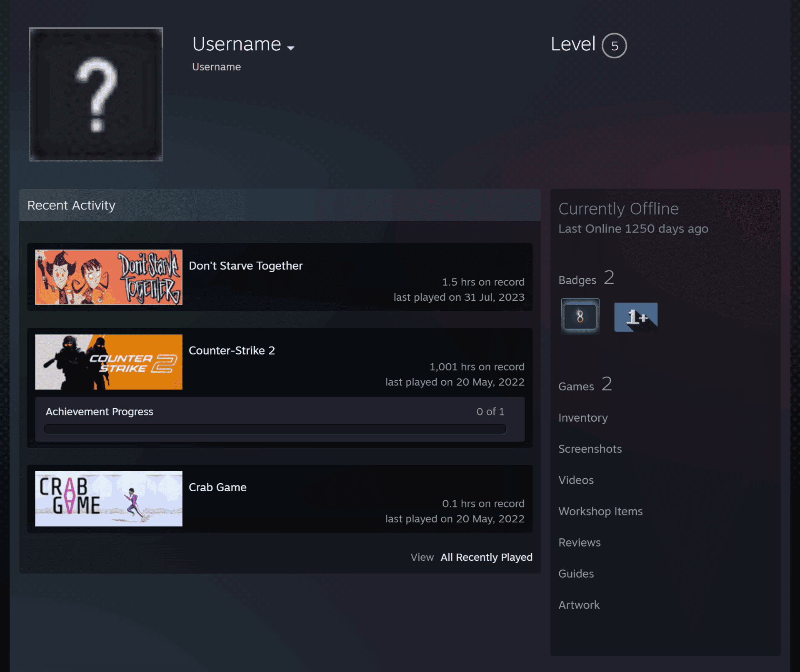This screenshot has width=800, height=672.
Task: Open All Recently Played link
Action: [x=486, y=557]
